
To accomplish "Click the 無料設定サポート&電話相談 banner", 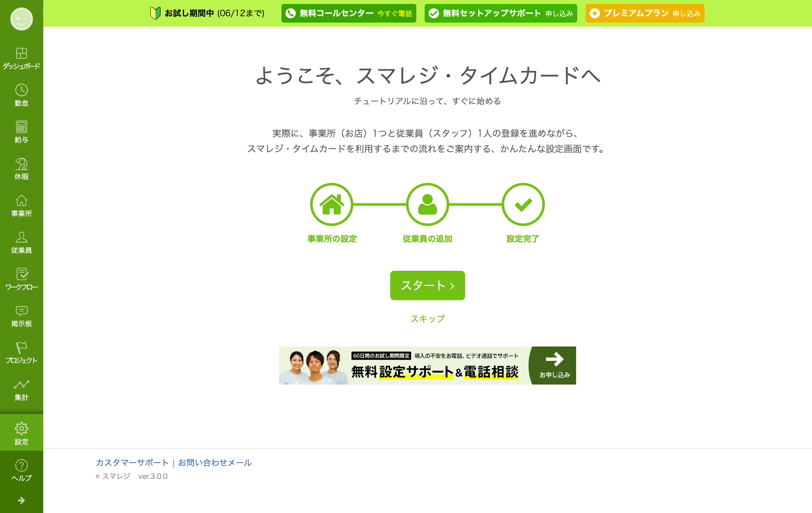I will tap(427, 366).
